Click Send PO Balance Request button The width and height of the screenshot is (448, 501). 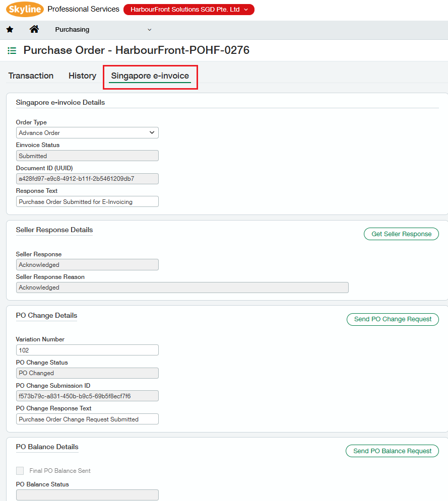[392, 451]
